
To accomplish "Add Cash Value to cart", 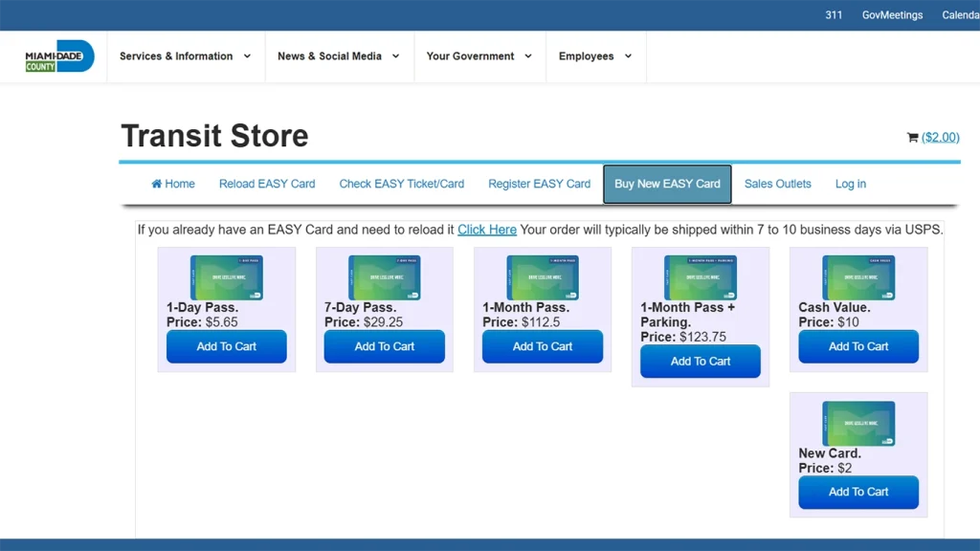I will click(x=858, y=346).
